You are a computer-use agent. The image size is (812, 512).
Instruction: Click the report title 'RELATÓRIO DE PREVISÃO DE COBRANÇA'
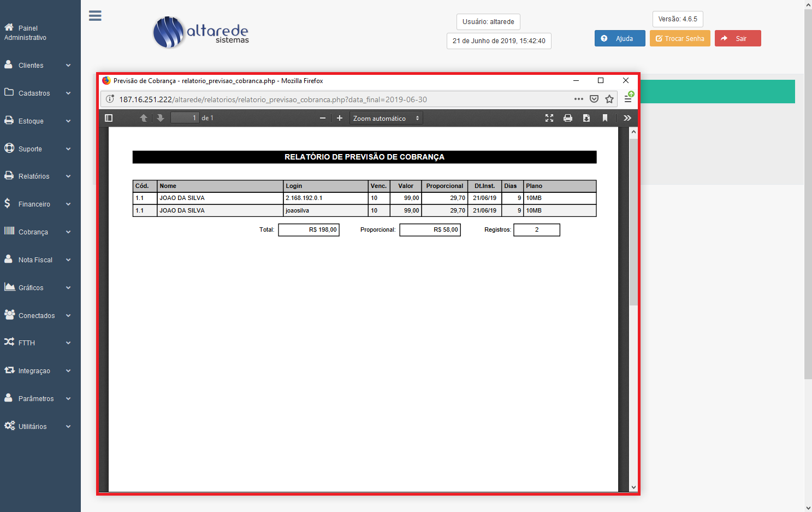click(364, 157)
